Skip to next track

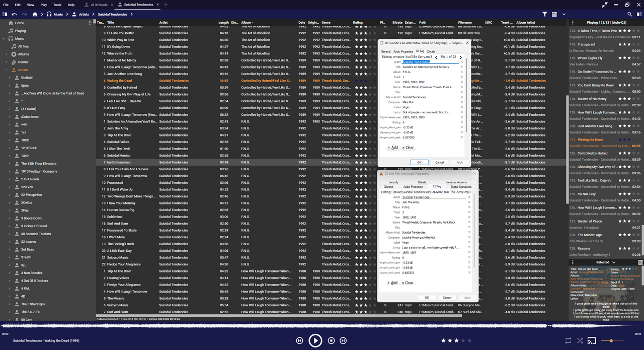(x=344, y=341)
